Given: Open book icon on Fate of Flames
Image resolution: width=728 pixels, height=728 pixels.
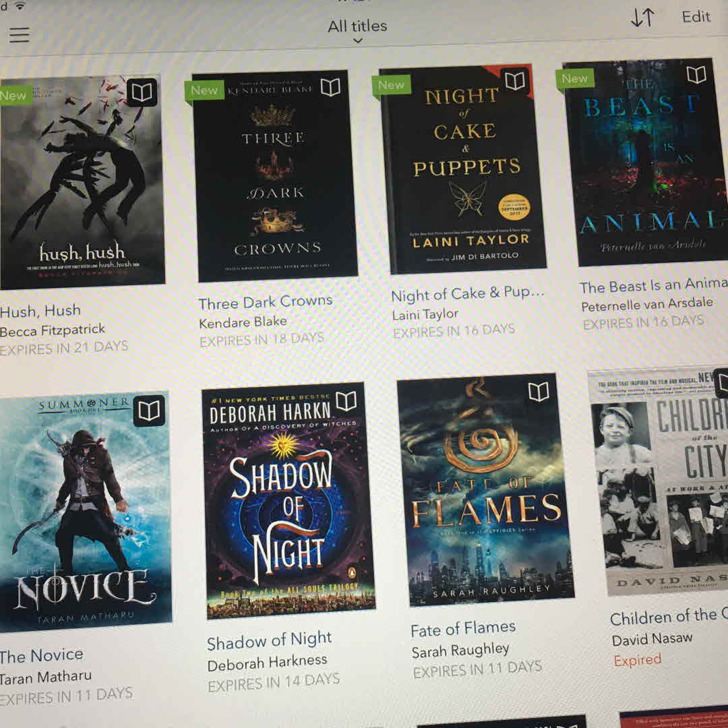Looking at the screenshot, I should (x=539, y=392).
